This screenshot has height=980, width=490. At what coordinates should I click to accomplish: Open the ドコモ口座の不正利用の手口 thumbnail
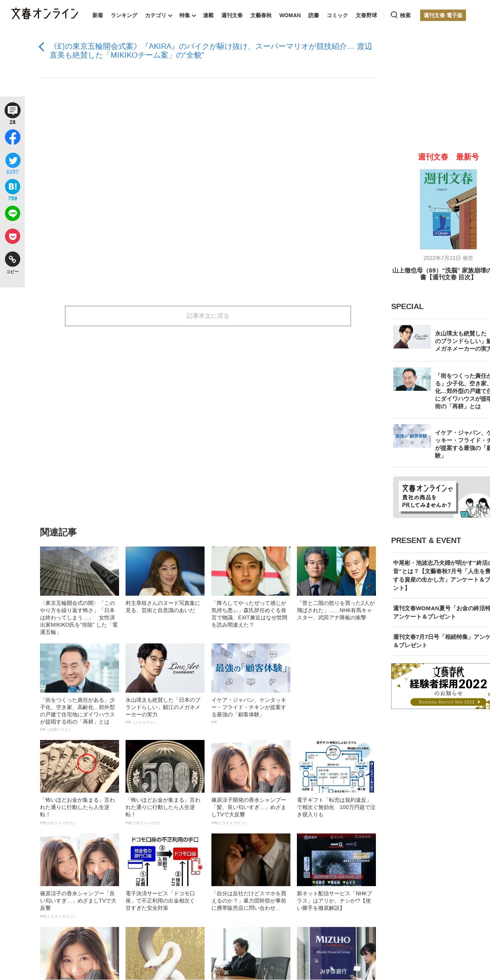click(165, 860)
